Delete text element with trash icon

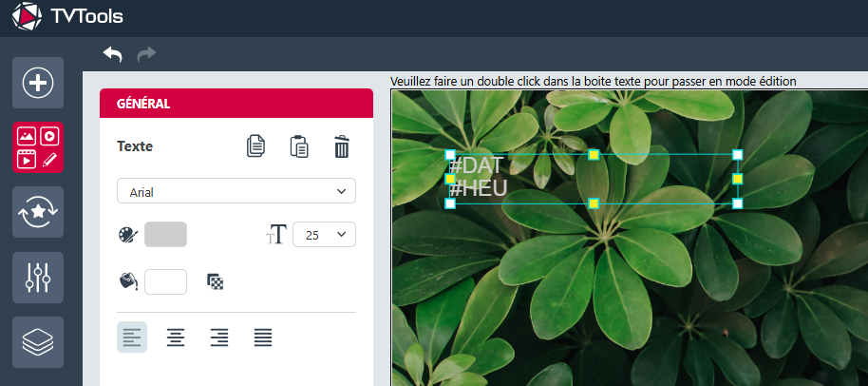point(342,146)
